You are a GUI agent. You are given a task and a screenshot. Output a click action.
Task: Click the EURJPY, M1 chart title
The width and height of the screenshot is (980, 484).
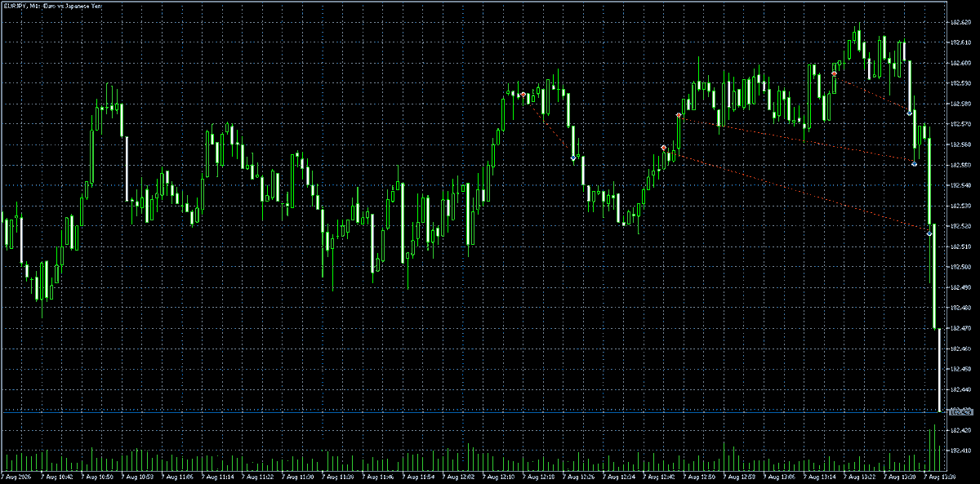[x=51, y=5]
